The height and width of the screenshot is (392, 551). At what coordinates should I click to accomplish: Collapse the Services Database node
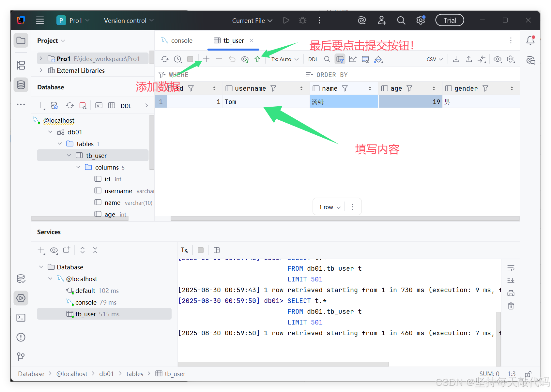pyautogui.click(x=41, y=267)
